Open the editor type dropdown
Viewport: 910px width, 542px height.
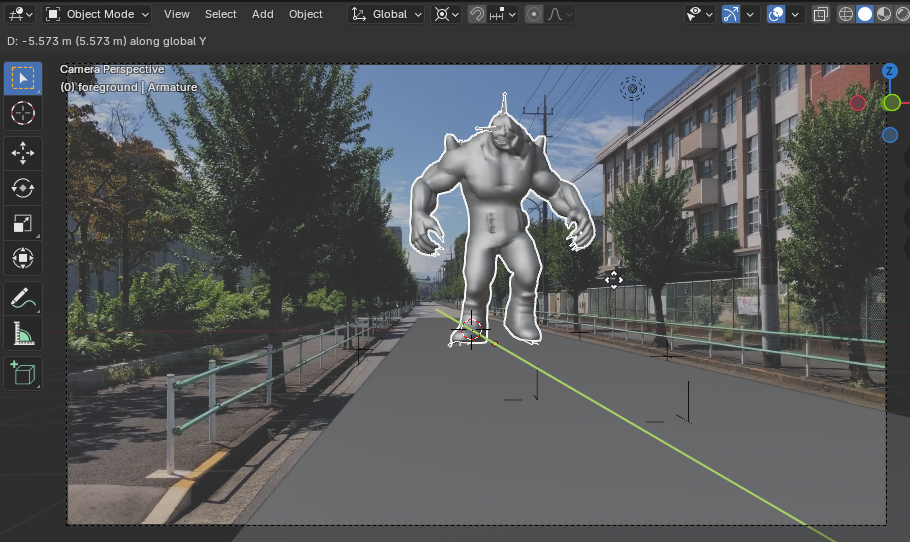20,14
